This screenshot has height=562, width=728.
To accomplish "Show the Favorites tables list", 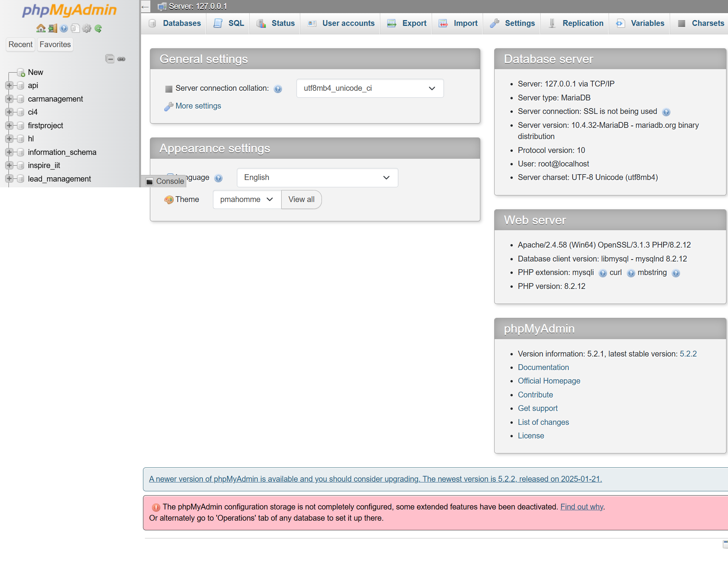I will 55,44.
